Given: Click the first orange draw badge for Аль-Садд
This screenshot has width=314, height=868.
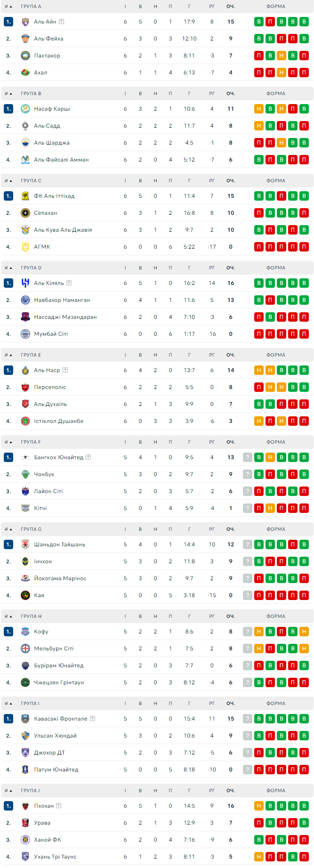Looking at the screenshot, I should pyautogui.click(x=259, y=126).
